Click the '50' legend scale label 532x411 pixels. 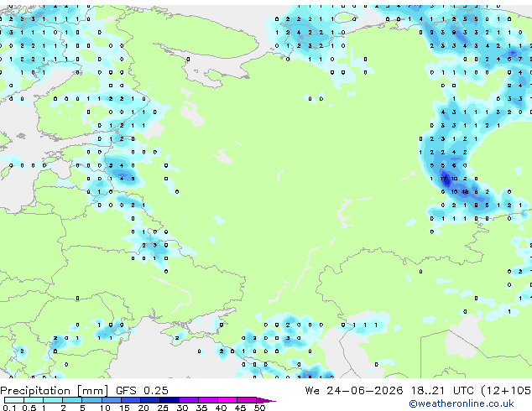point(259,408)
